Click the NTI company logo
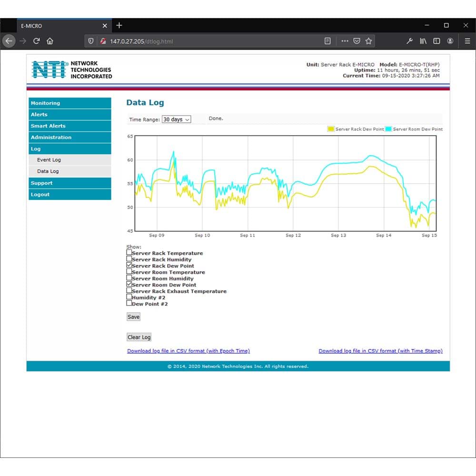The width and height of the screenshot is (476, 476). point(72,69)
